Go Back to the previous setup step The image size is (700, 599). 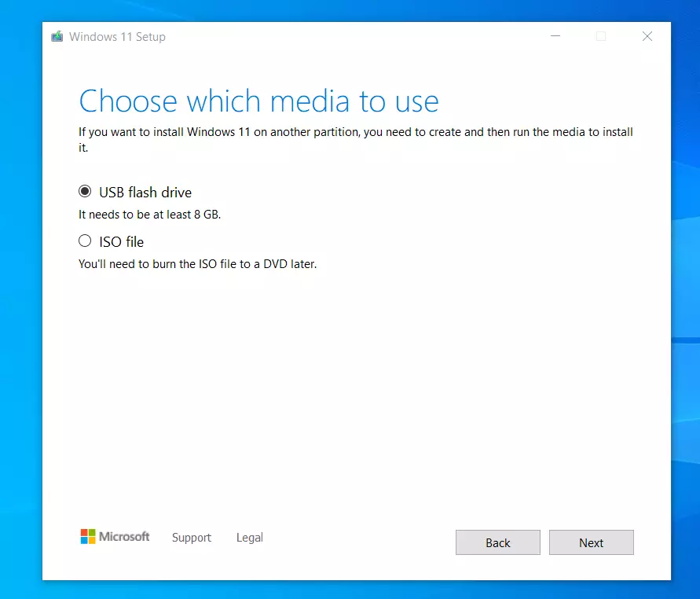498,542
